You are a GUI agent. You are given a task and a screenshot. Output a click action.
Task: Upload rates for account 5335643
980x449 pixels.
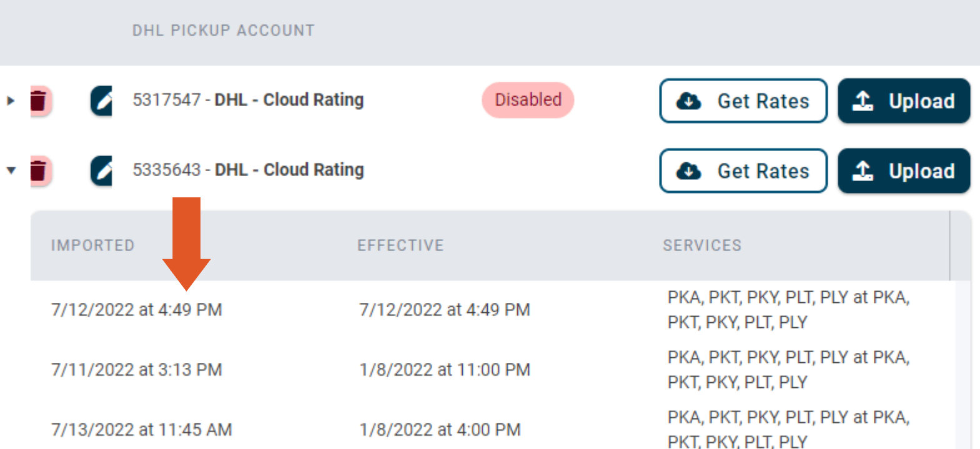(x=903, y=170)
